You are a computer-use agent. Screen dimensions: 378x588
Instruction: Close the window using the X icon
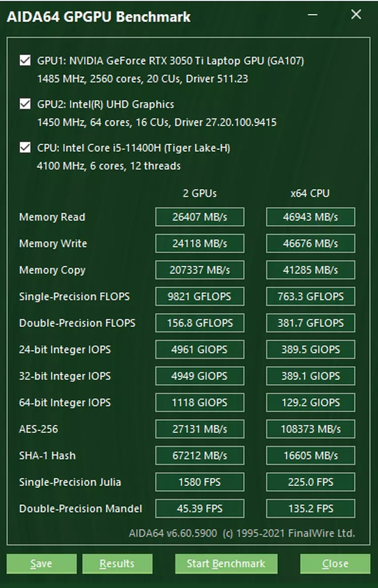tap(356, 15)
